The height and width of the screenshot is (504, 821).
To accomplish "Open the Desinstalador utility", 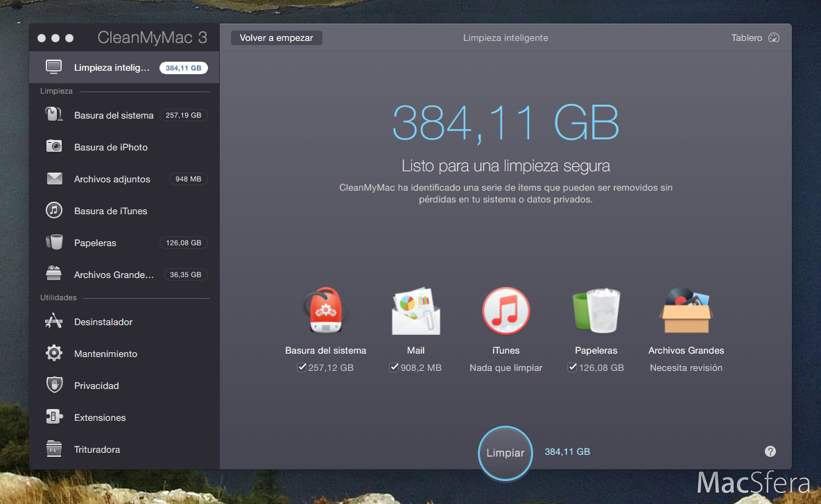I will 103,322.
